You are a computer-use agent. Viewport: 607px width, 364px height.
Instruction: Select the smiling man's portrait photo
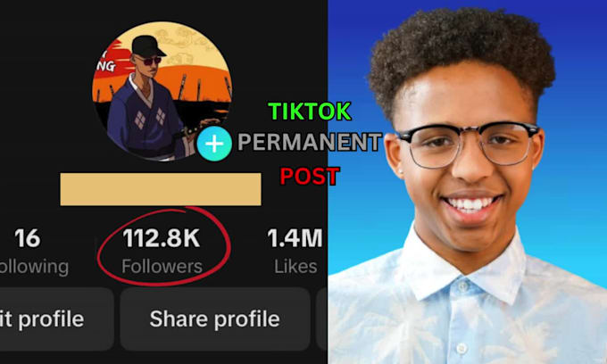(x=467, y=182)
